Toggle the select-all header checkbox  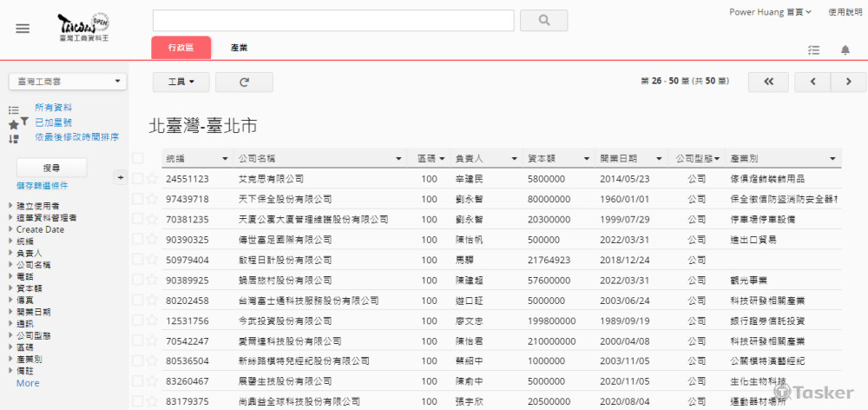coord(137,158)
